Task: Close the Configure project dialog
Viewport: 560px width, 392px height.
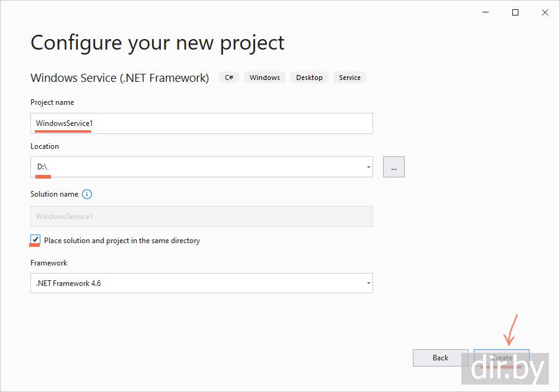Action: click(x=545, y=12)
